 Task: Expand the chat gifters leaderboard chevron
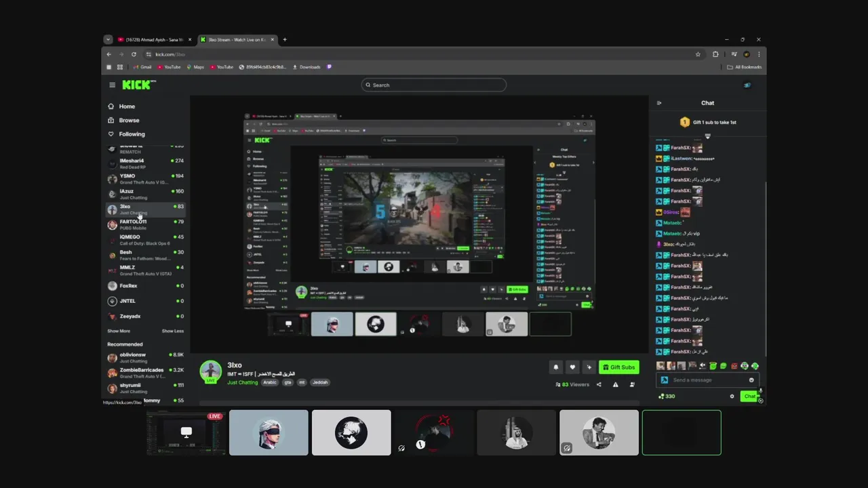click(707, 136)
